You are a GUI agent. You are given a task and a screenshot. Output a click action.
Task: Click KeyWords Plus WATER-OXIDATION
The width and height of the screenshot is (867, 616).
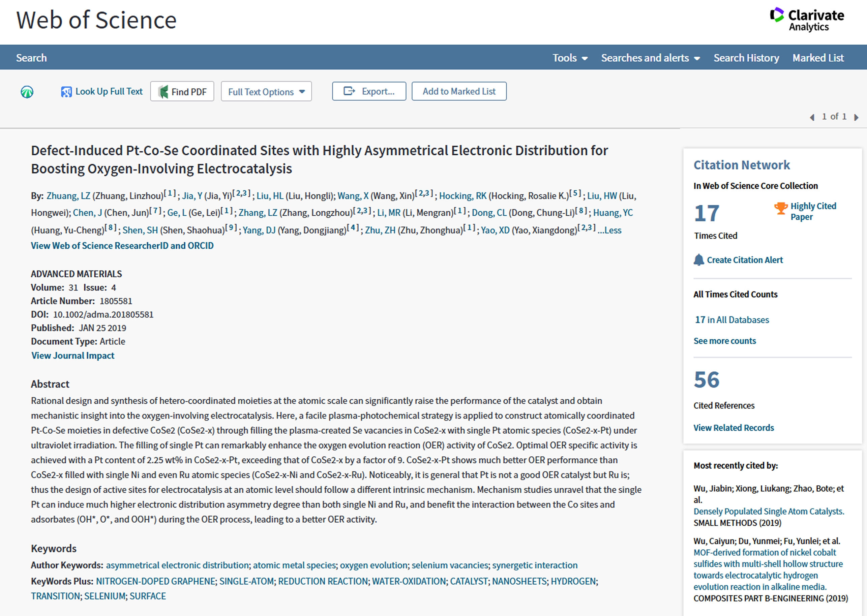[409, 582]
